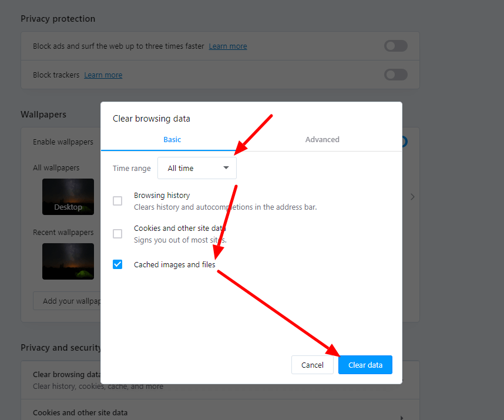Screen dimensions: 504x420
Task: Click the Cached images and files label
Action: click(x=174, y=264)
